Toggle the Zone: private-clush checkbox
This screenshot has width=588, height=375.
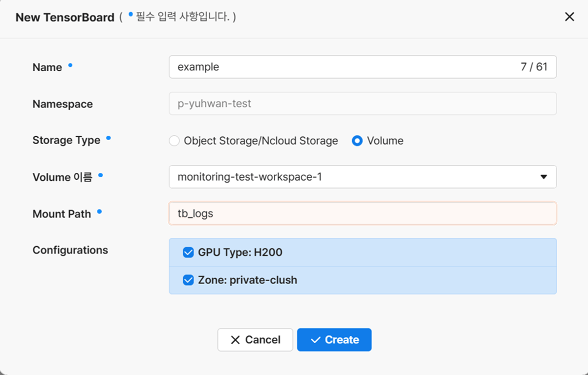point(188,280)
